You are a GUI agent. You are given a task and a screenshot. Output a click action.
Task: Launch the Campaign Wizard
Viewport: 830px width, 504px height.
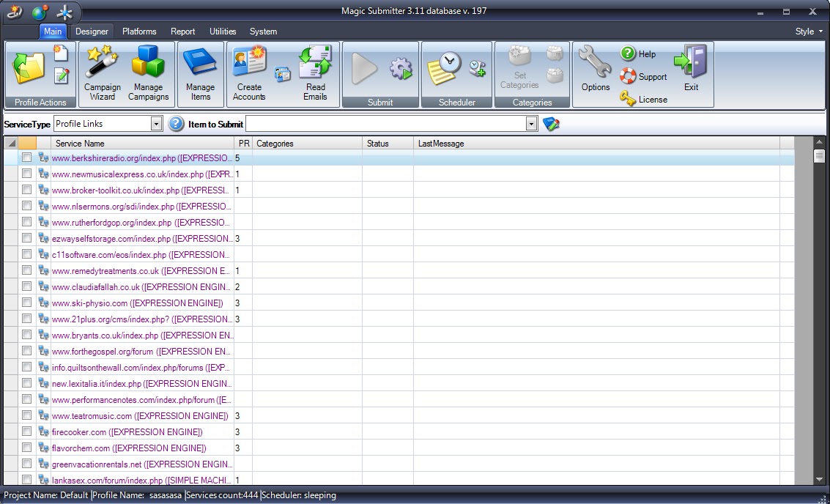tap(103, 73)
